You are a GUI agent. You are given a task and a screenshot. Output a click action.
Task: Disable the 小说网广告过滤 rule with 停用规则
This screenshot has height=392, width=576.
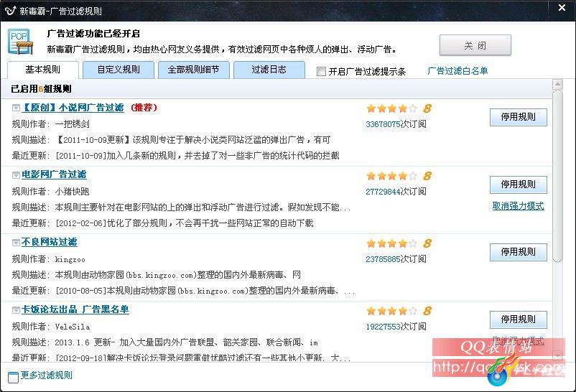pyautogui.click(x=518, y=117)
